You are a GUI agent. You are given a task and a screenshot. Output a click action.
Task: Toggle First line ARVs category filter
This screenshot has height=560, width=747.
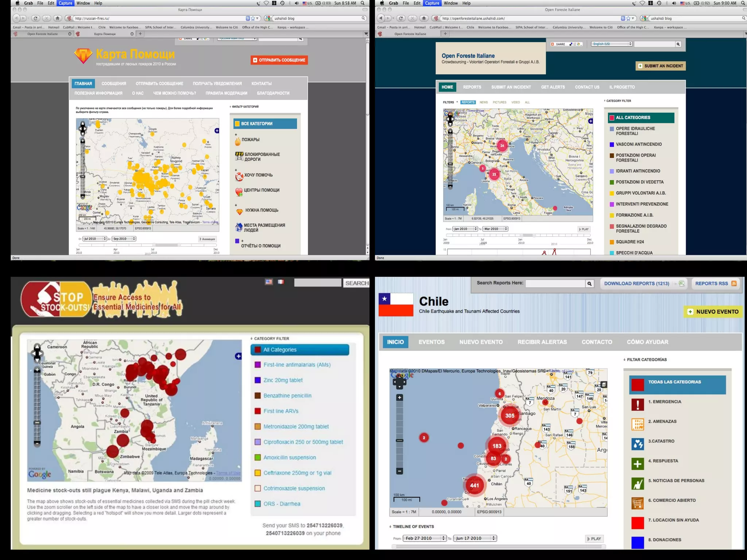281,411
